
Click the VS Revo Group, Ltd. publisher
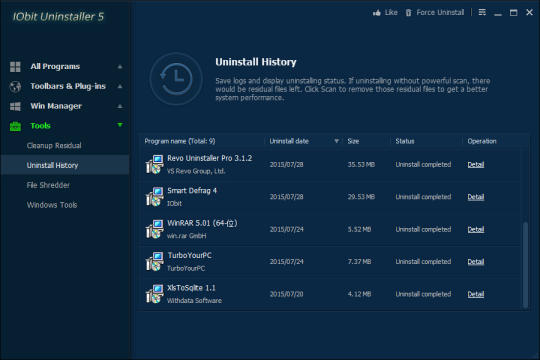[196, 171]
